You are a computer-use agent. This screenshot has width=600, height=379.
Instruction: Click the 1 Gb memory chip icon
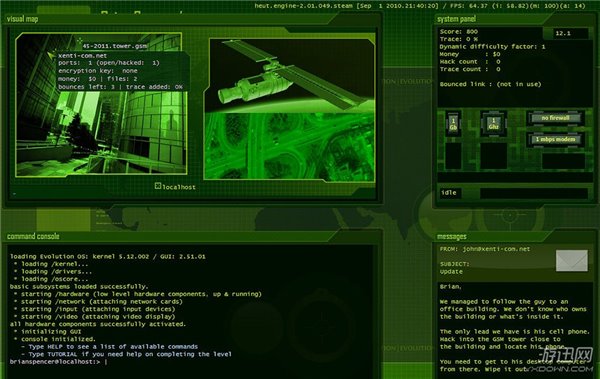click(453, 124)
